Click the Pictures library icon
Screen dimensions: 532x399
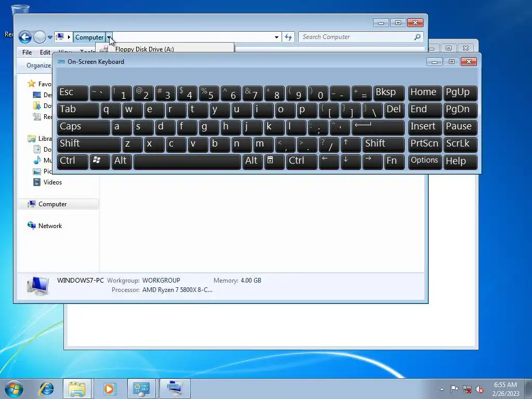tap(37, 171)
